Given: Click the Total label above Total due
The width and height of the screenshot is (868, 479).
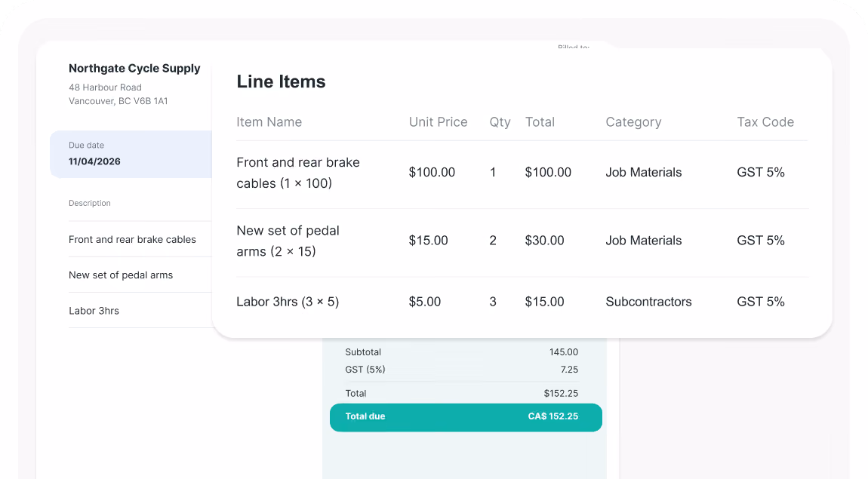Looking at the screenshot, I should (356, 394).
